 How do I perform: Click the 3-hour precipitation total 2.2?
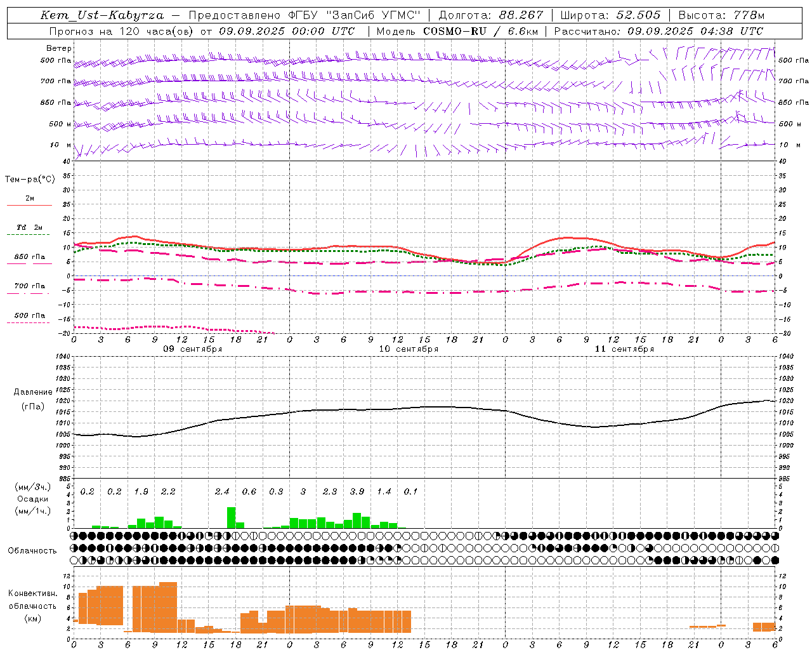coord(168,491)
